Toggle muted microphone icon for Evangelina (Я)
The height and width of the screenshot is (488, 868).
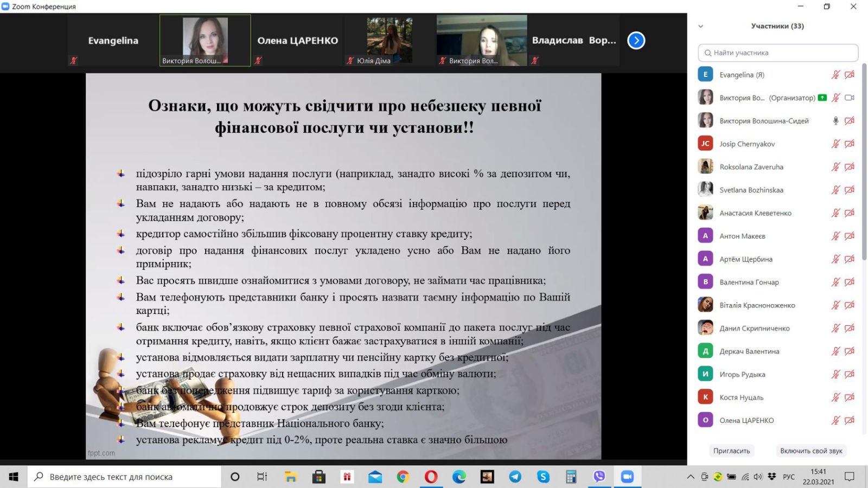[x=835, y=75]
